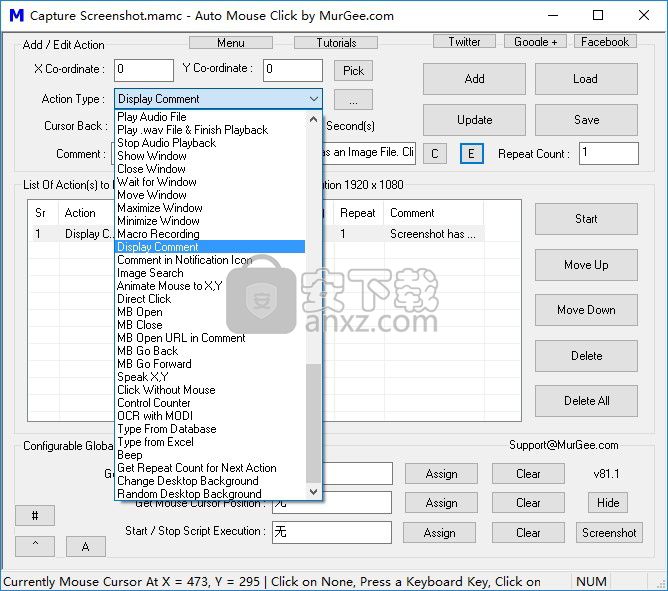Select OCR with MODI option
The image size is (668, 591).
(155, 416)
